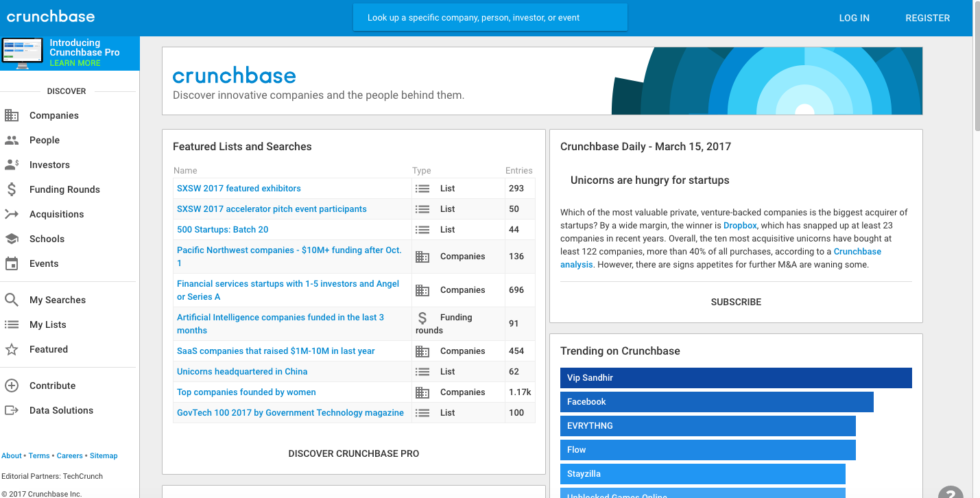Image resolution: width=980 pixels, height=498 pixels.
Task: Click the LOG IN button
Action: (854, 18)
